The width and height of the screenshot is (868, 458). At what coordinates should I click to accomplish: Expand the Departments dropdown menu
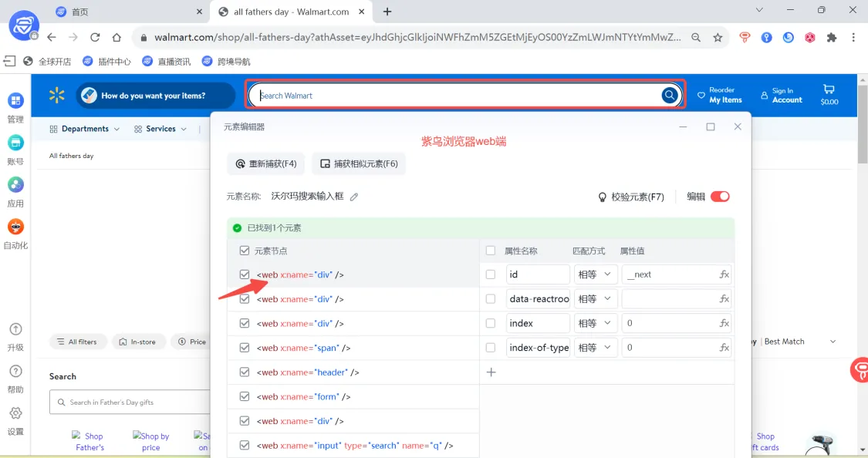pos(84,129)
